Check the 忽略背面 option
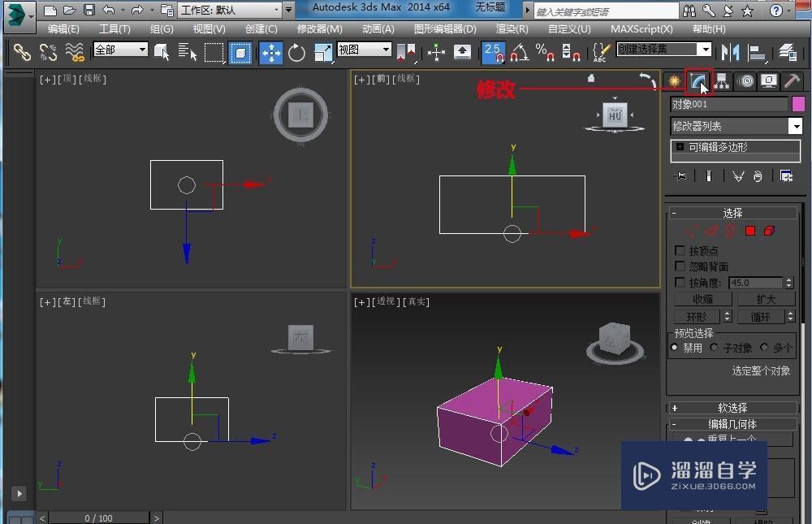Screen dimensions: 812x524 [680, 266]
